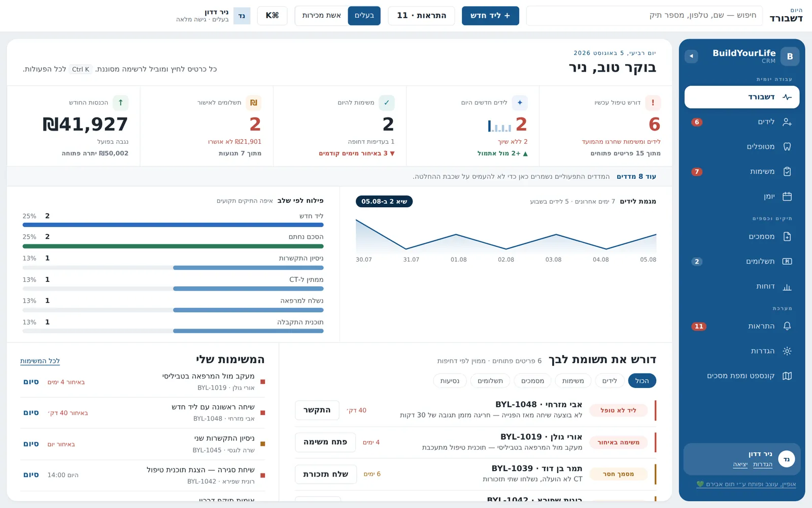812x508 pixels.
Task: Click סיום on the BYL-1045 task
Action: pos(31,444)
